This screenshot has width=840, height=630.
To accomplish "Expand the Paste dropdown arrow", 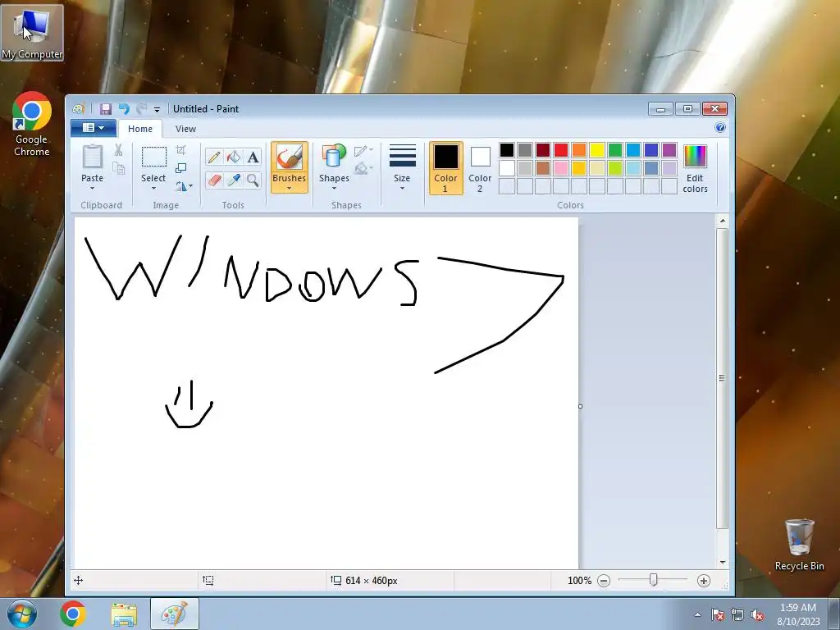I will (x=92, y=189).
